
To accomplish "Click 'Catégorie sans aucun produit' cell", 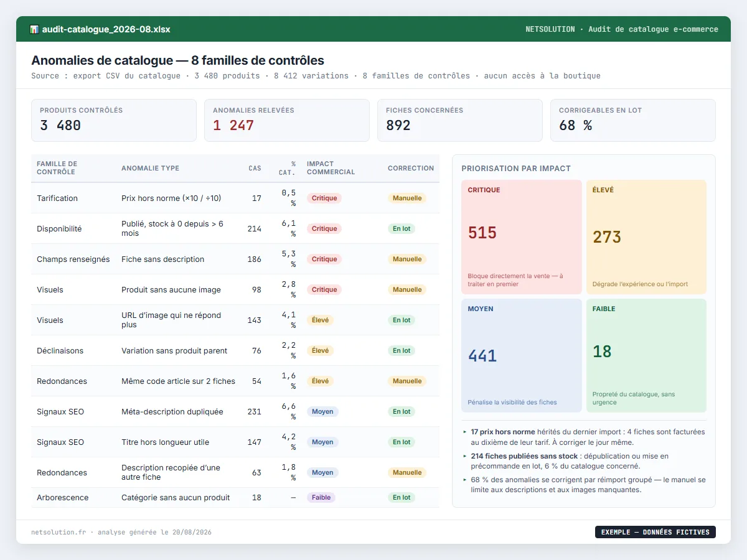I will coord(176,497).
